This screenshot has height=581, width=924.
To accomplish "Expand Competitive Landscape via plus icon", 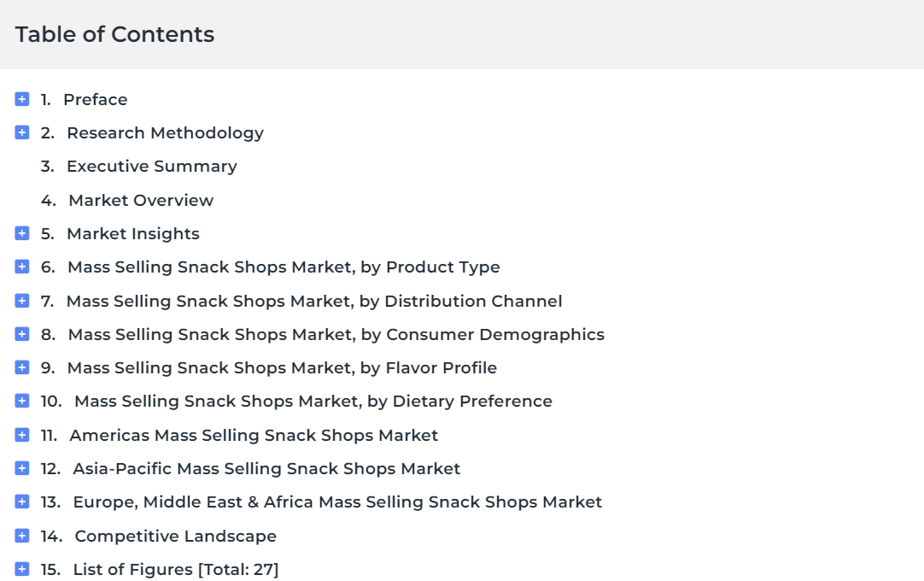I will pyautogui.click(x=22, y=536).
